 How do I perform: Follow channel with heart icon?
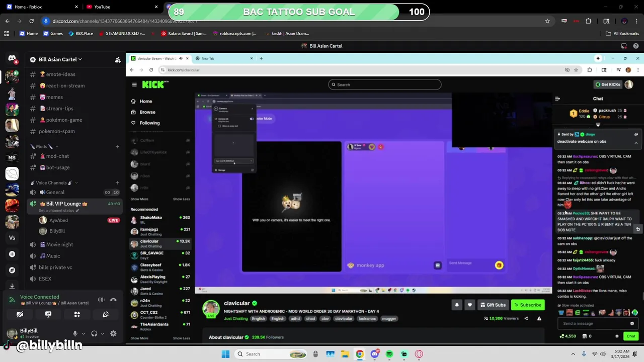pyautogui.click(x=469, y=305)
